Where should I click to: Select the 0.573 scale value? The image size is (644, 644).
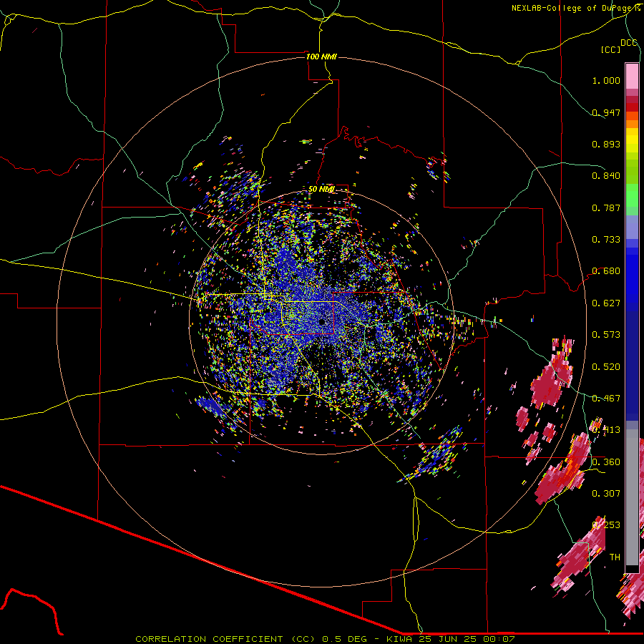[x=606, y=335]
